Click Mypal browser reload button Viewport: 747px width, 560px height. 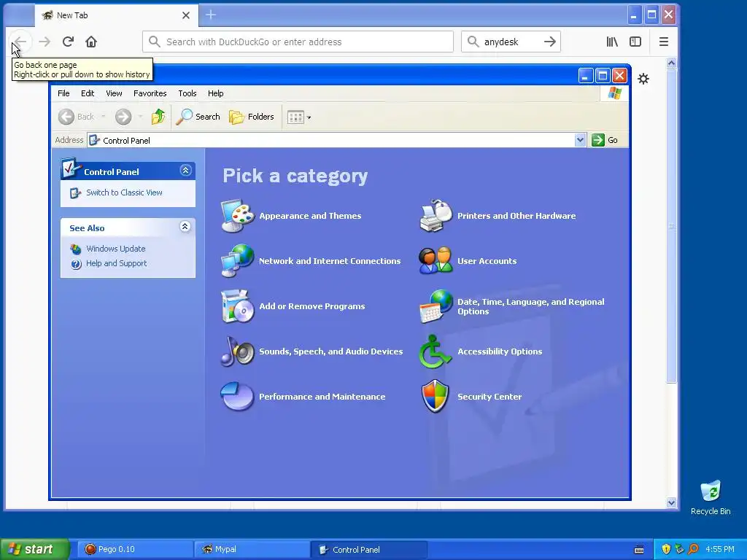tap(68, 42)
